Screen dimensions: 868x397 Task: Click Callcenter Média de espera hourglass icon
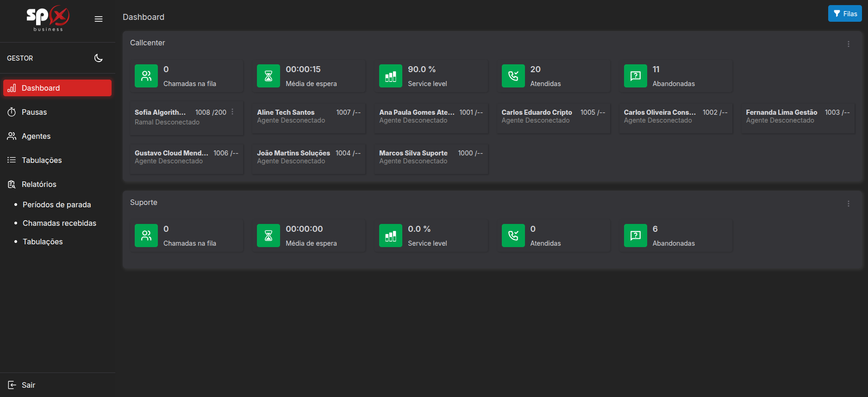(x=269, y=76)
